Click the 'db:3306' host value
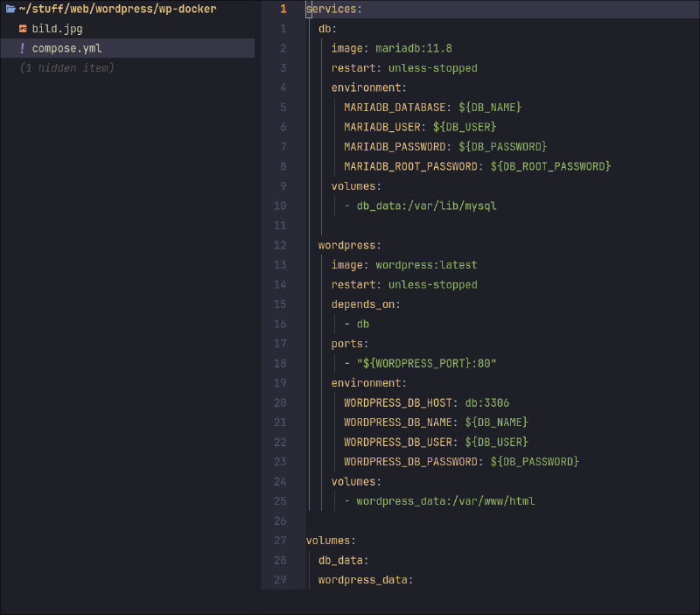This screenshot has height=615, width=700. tap(487, 402)
